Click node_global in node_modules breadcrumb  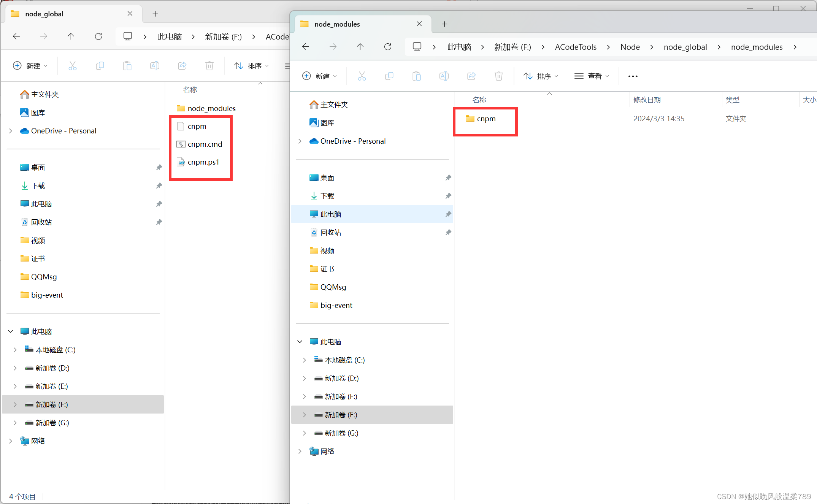coord(685,47)
